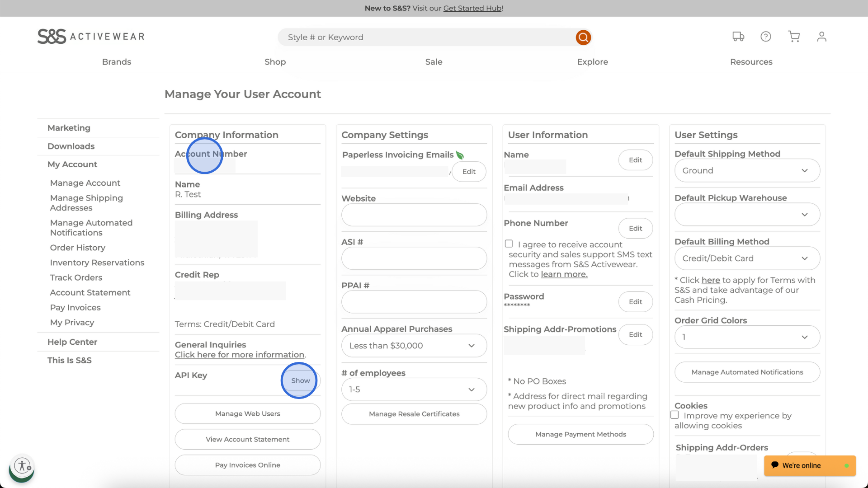
Task: Click the Pay Invoices Online button
Action: [x=247, y=465]
